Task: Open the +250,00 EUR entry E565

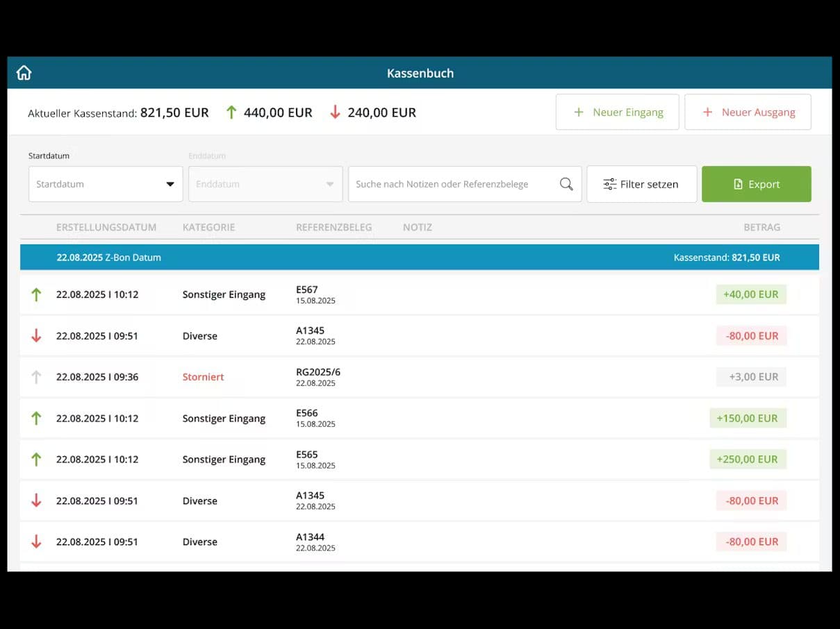Action: pos(420,460)
